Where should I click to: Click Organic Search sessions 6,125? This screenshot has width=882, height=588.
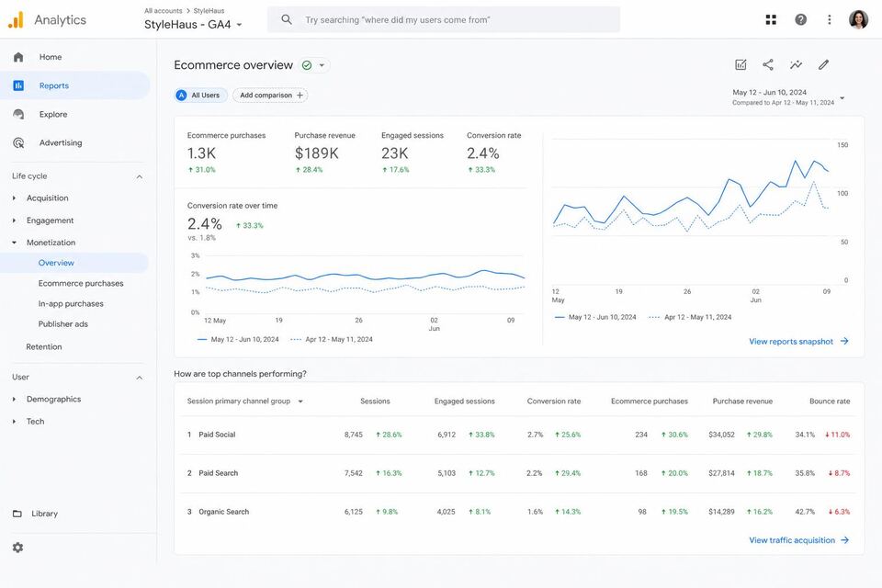click(x=353, y=512)
